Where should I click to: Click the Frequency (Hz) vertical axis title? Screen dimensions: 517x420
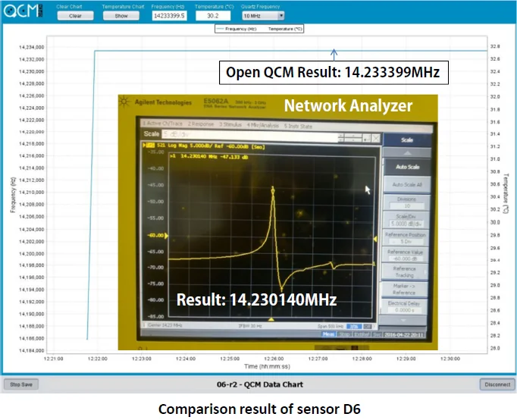point(13,195)
